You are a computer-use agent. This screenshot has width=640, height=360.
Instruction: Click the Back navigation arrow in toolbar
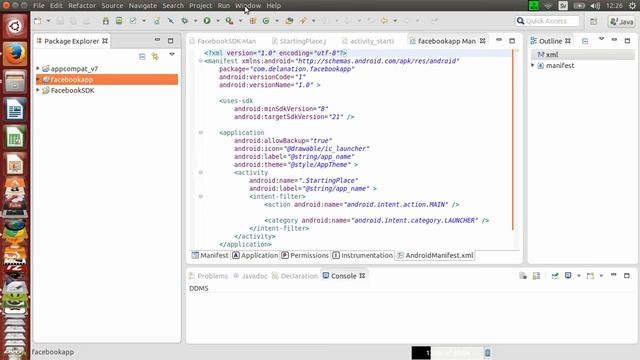pyautogui.click(x=384, y=21)
